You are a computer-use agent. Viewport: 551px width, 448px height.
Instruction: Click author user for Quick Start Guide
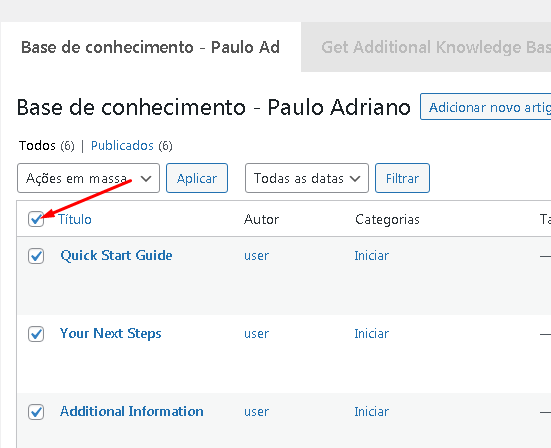point(257,256)
